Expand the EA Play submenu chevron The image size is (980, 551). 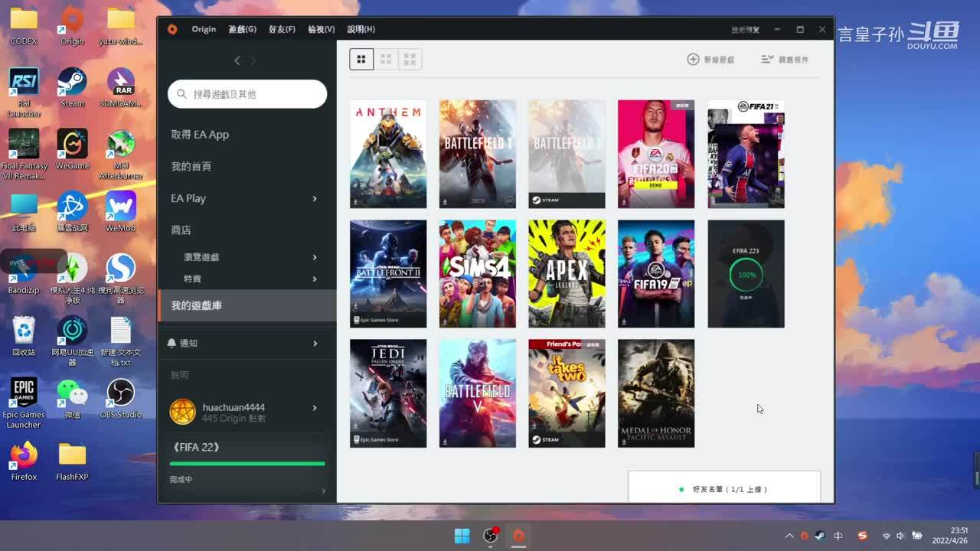pyautogui.click(x=315, y=198)
